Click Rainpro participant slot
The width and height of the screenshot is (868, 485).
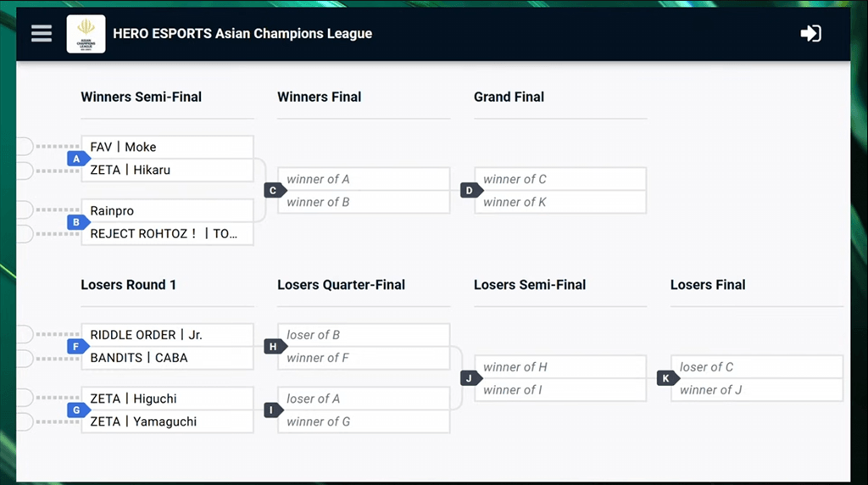167,211
